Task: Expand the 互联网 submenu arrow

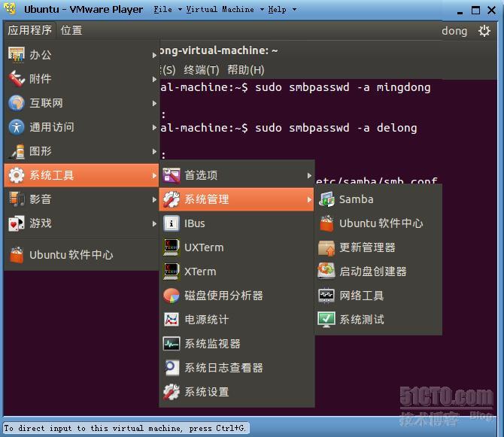Action: pyautogui.click(x=154, y=104)
